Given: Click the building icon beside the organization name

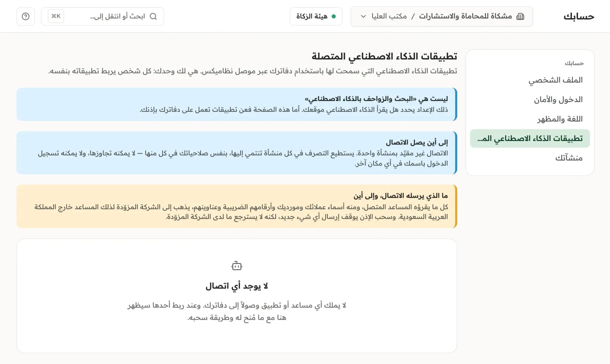Looking at the screenshot, I should pyautogui.click(x=520, y=16).
